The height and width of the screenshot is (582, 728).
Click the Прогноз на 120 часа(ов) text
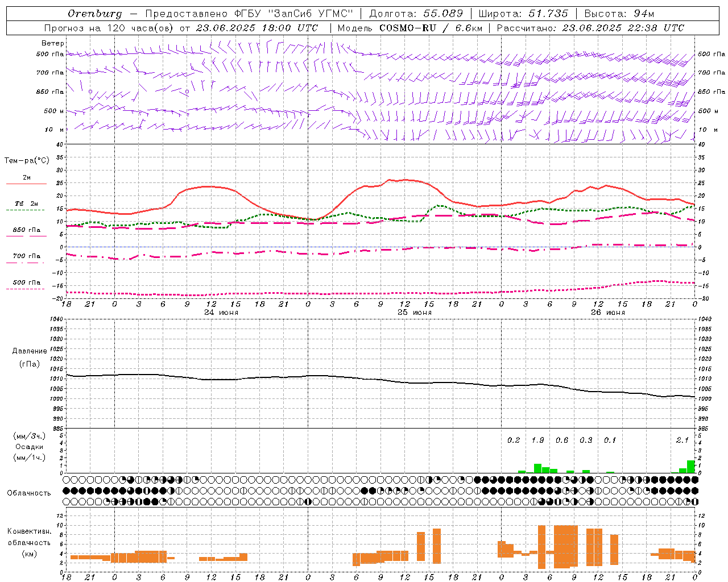point(109,28)
